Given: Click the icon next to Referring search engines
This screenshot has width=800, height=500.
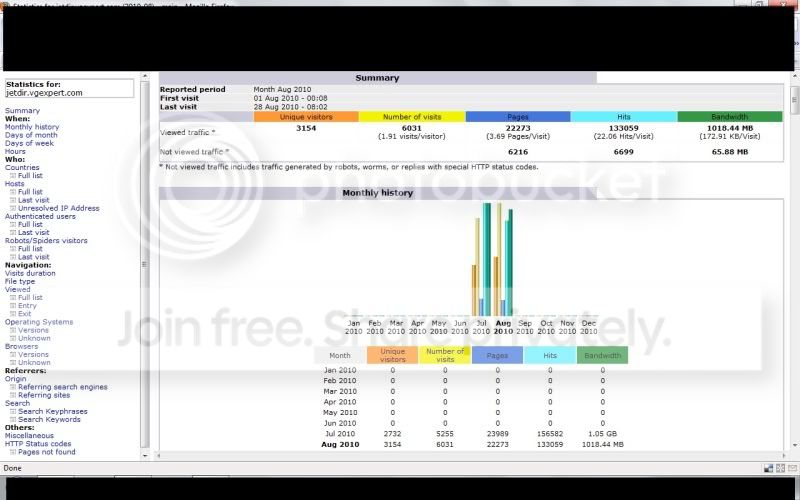Looking at the screenshot, I should (x=13, y=387).
